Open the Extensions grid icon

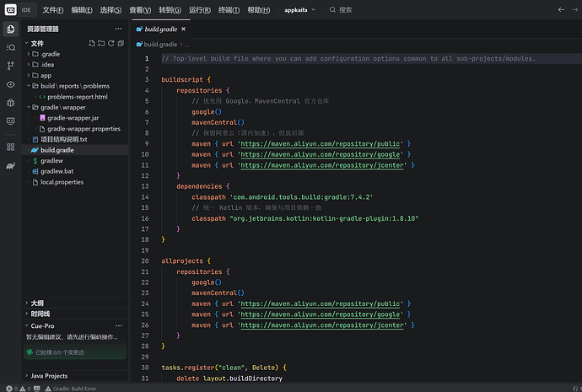[11, 147]
